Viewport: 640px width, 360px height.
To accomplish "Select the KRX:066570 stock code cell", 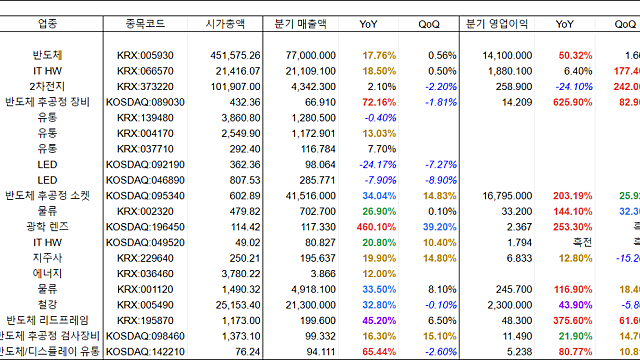I will (x=145, y=71).
